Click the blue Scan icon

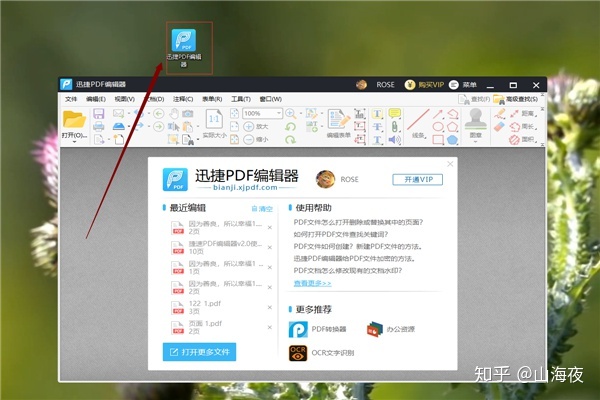click(119, 126)
